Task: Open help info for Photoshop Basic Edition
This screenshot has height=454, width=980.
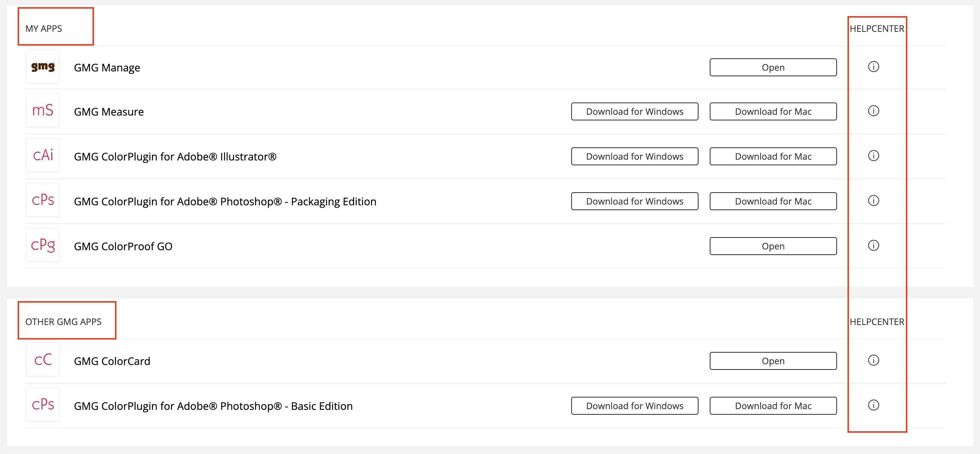Action: (873, 405)
